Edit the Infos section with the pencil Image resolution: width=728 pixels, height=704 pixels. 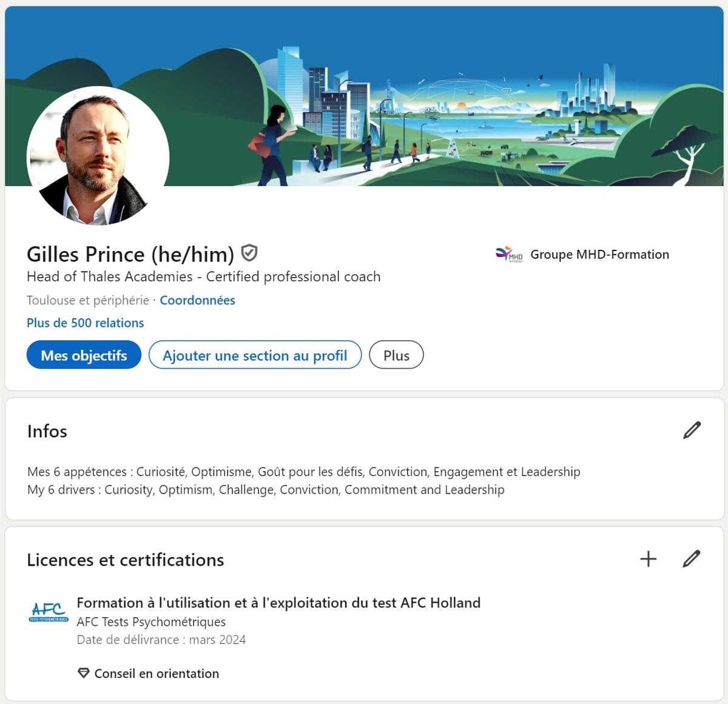click(692, 430)
